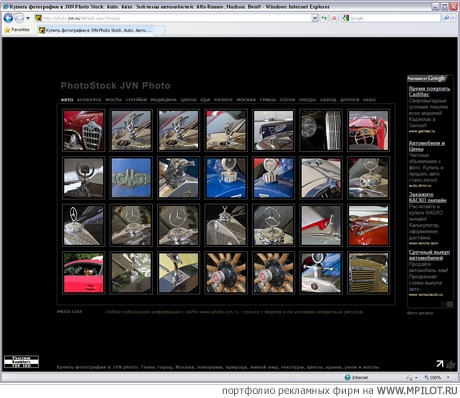The width and height of the screenshot is (460, 398).
Task: Open the МОСТЫ category
Action: 114,100
